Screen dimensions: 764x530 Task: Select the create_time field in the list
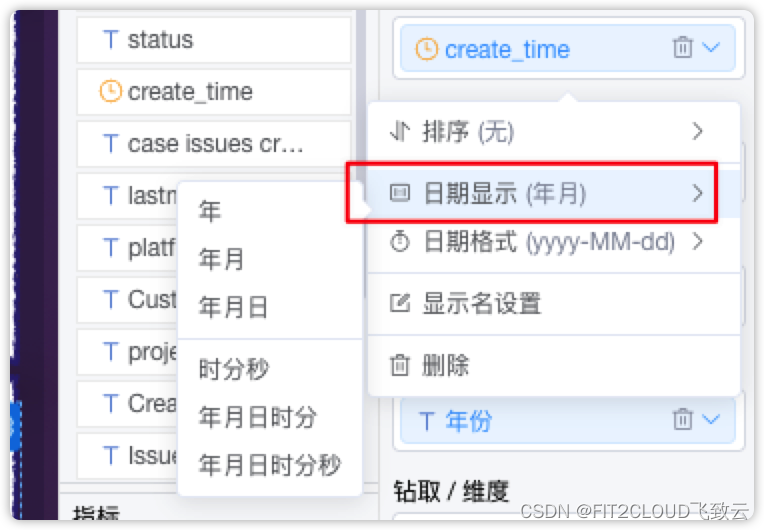[214, 92]
